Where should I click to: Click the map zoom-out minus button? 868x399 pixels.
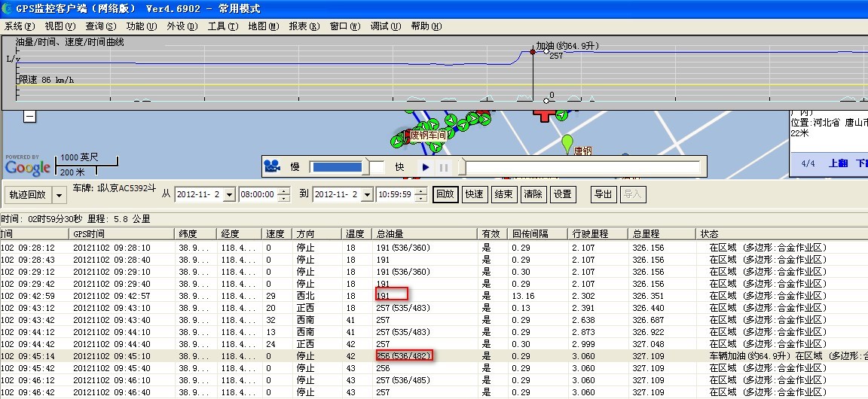(x=29, y=116)
